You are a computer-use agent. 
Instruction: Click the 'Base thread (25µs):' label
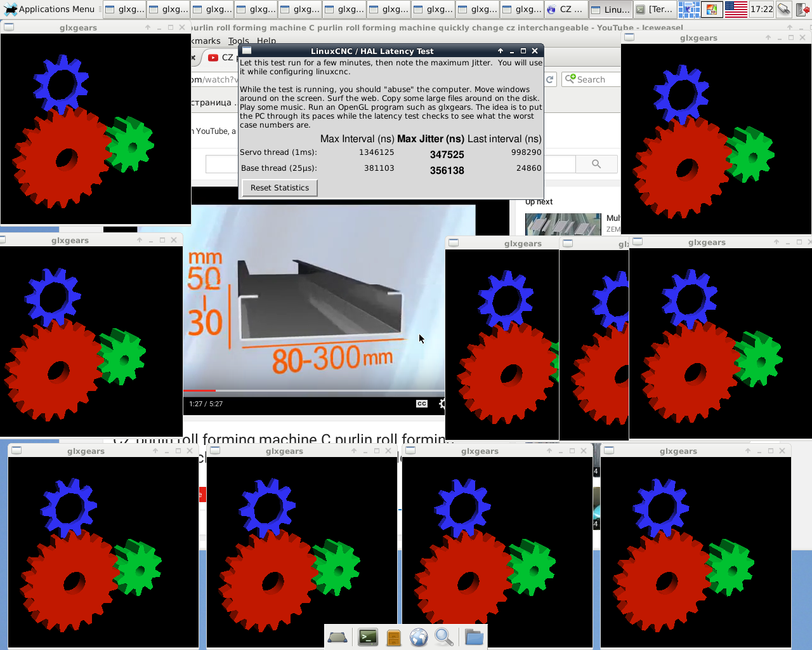click(x=279, y=168)
